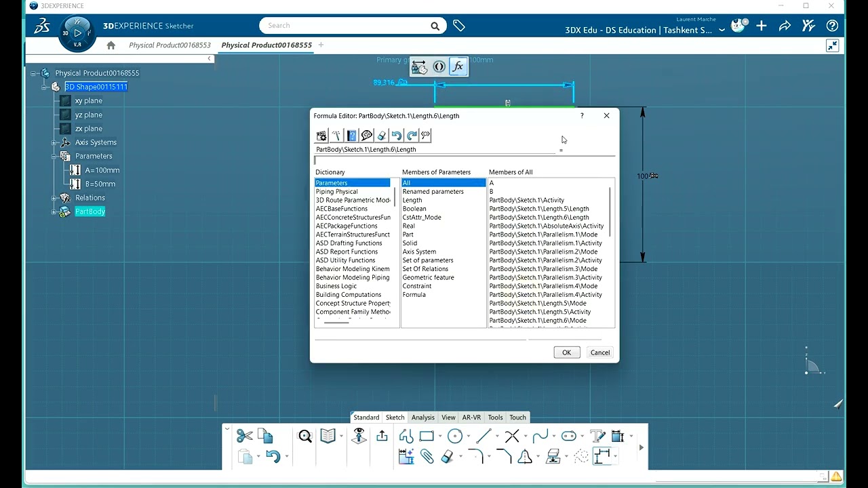Open the Undo dropdown arrow in Standard toolbar

tap(287, 457)
